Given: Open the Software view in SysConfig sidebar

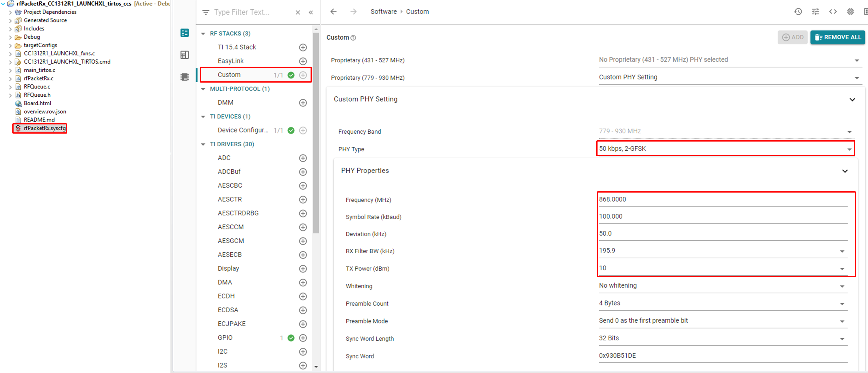Looking at the screenshot, I should 184,33.
